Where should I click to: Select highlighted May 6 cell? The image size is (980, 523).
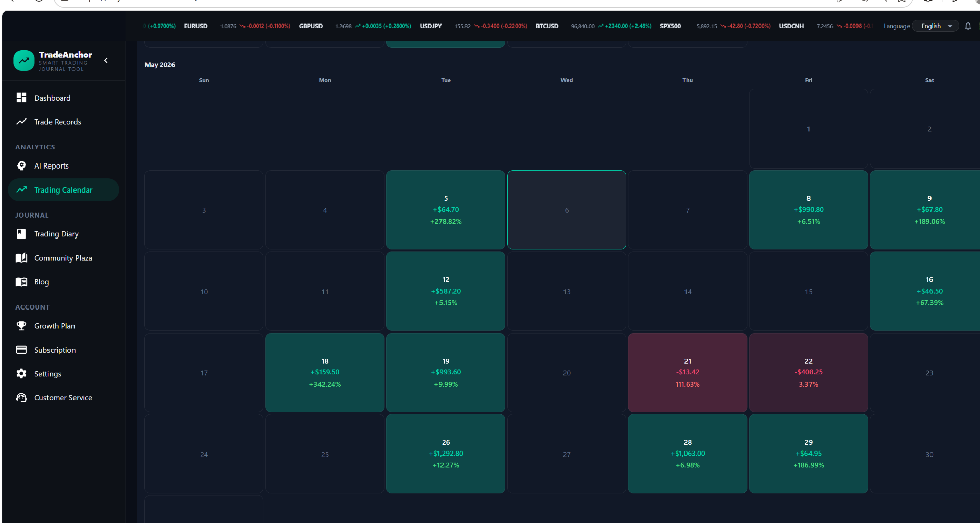[567, 210]
